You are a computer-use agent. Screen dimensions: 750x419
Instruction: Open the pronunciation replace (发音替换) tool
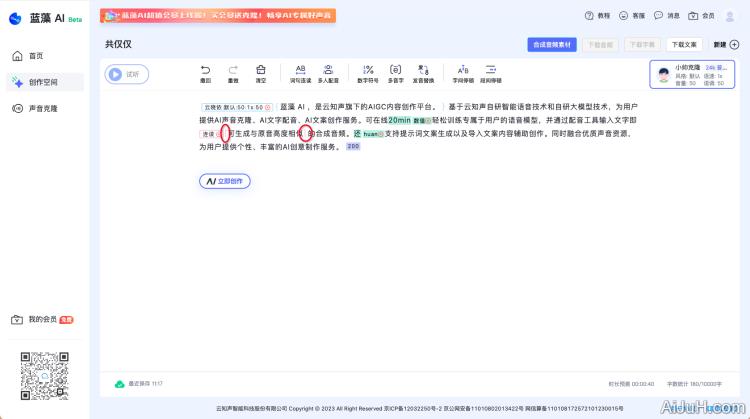(424, 72)
